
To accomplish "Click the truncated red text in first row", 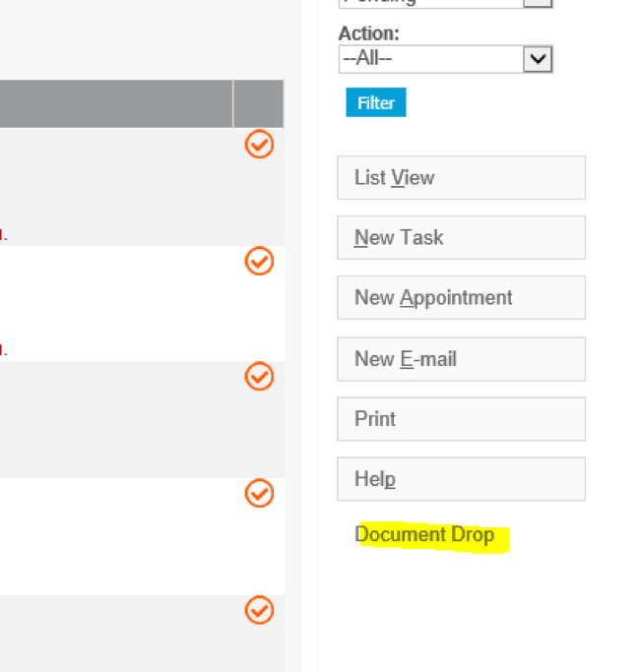I will pyautogui.click(x=3, y=235).
